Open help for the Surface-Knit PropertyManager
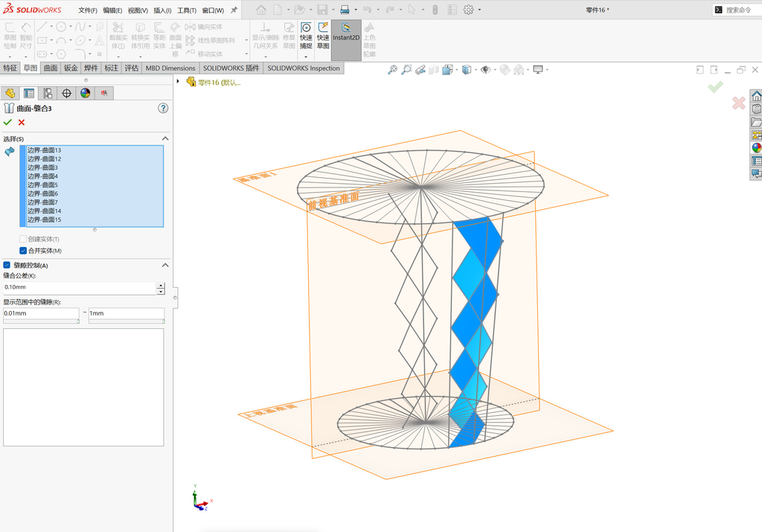This screenshot has width=762, height=532. tap(163, 109)
